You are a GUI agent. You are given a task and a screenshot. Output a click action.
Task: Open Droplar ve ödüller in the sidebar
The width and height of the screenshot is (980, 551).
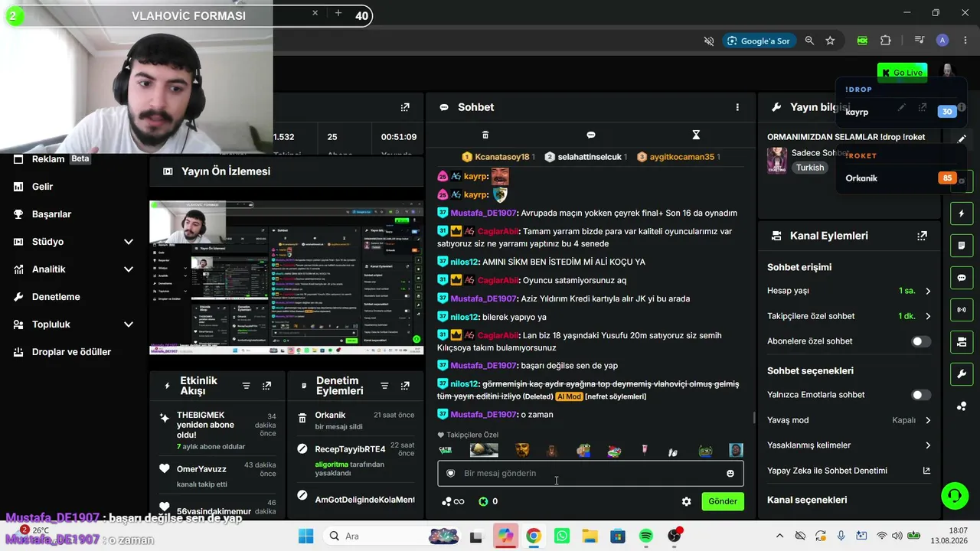click(71, 352)
